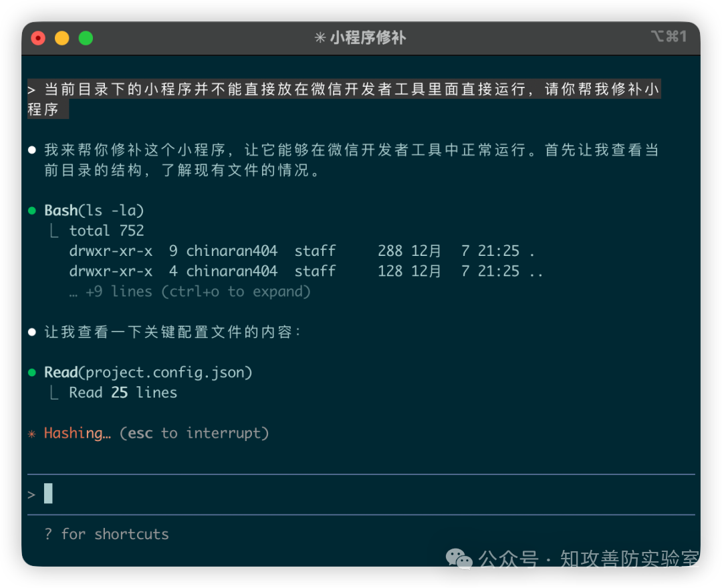Click the green bullet beside Read(project.config.json)
Image resolution: width=722 pixels, height=588 pixels.
[x=32, y=373]
